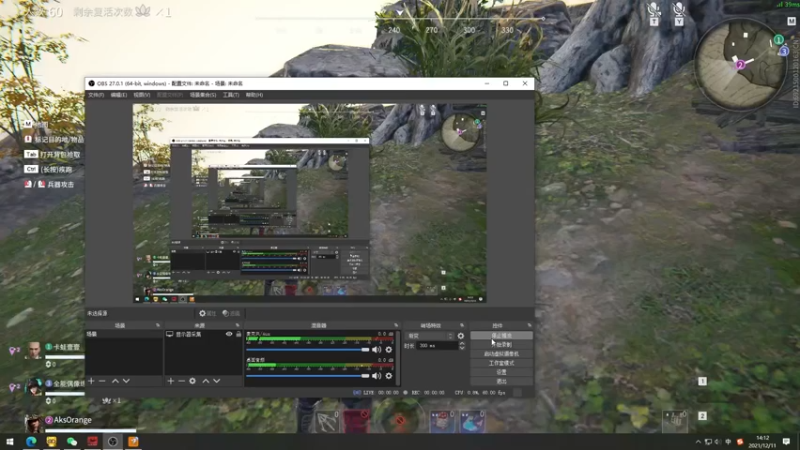The image size is (800, 450).
Task: Increase the transition duration value
Action: click(462, 343)
